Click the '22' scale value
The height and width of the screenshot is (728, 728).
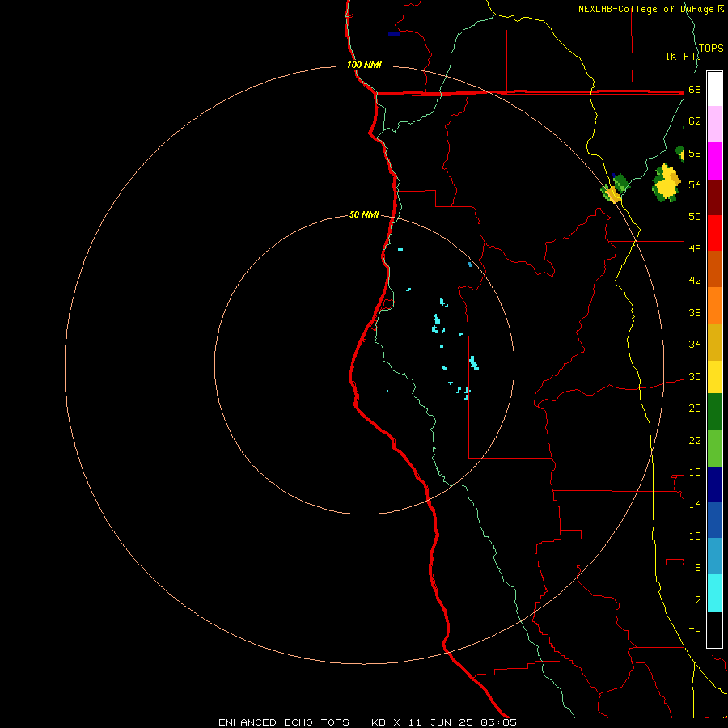click(x=695, y=440)
